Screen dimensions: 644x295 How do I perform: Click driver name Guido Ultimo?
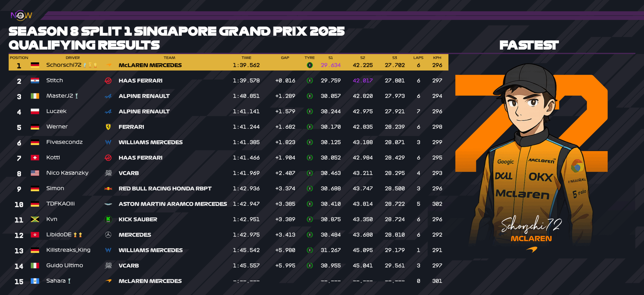point(65,265)
